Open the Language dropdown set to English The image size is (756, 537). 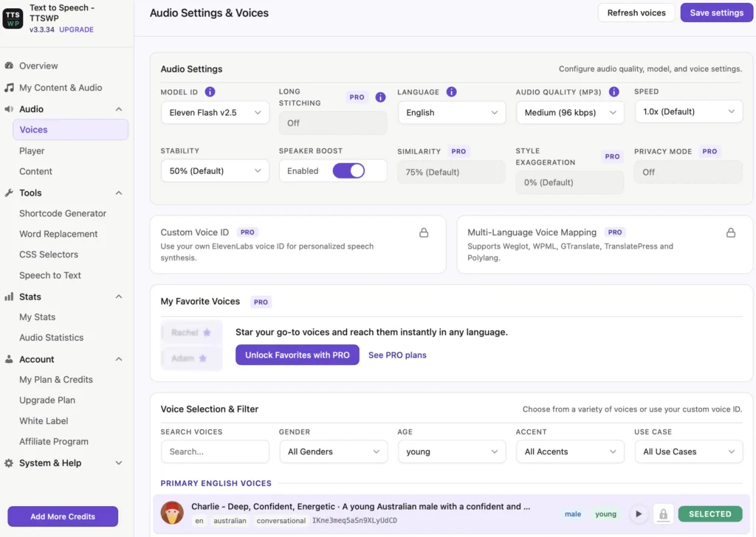point(452,112)
